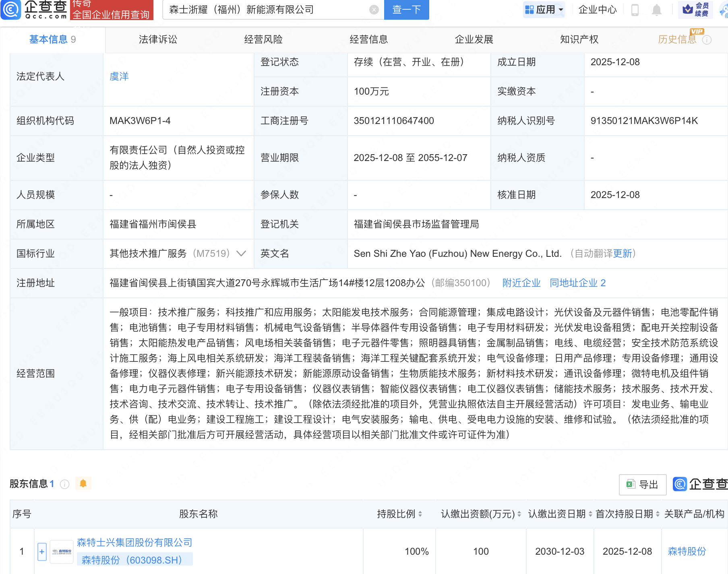
Task: Toggle the shareholder alert bell icon
Action: pos(83,483)
